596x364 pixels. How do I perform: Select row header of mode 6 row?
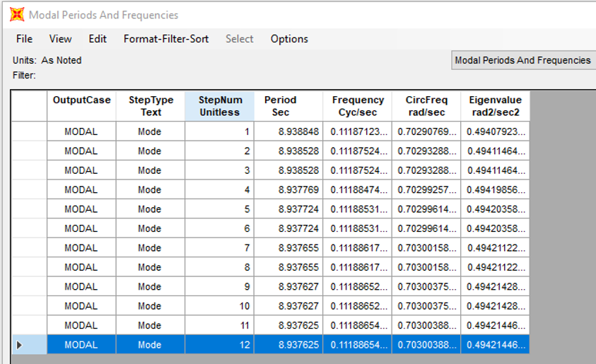point(29,228)
